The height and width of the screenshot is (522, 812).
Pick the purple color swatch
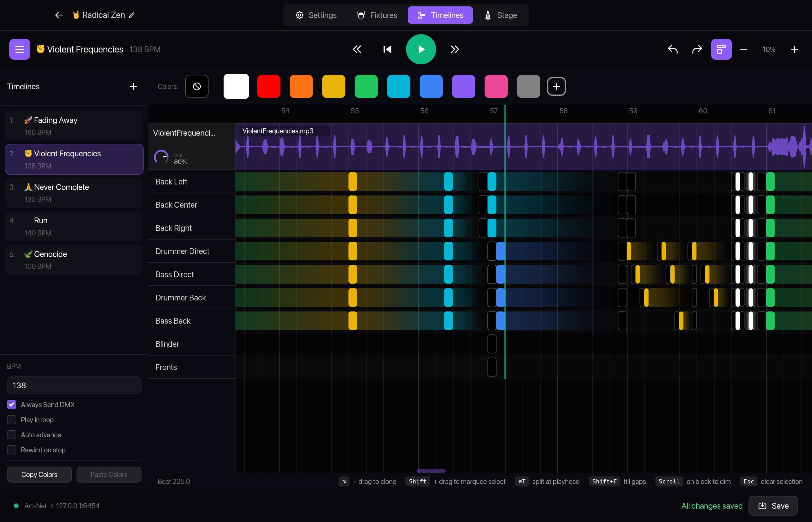coord(464,86)
